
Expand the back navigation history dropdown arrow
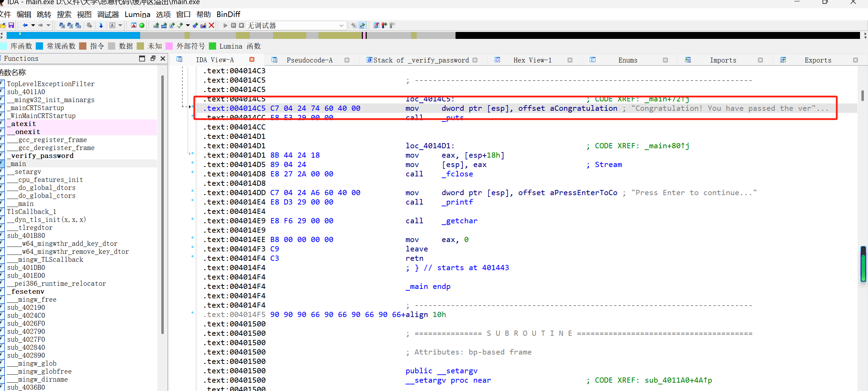[x=33, y=25]
